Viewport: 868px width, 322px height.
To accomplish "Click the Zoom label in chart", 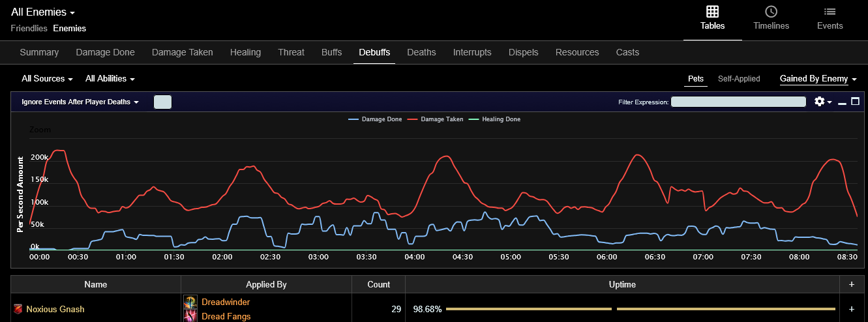I will pos(40,130).
